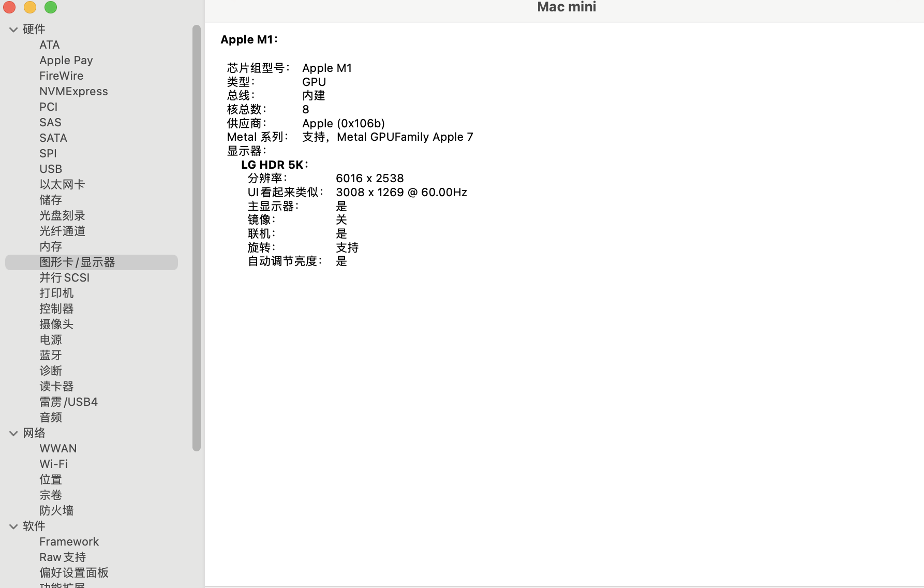Open 以太网卡 in the sidebar
Image resolution: width=924 pixels, height=588 pixels.
(62, 185)
